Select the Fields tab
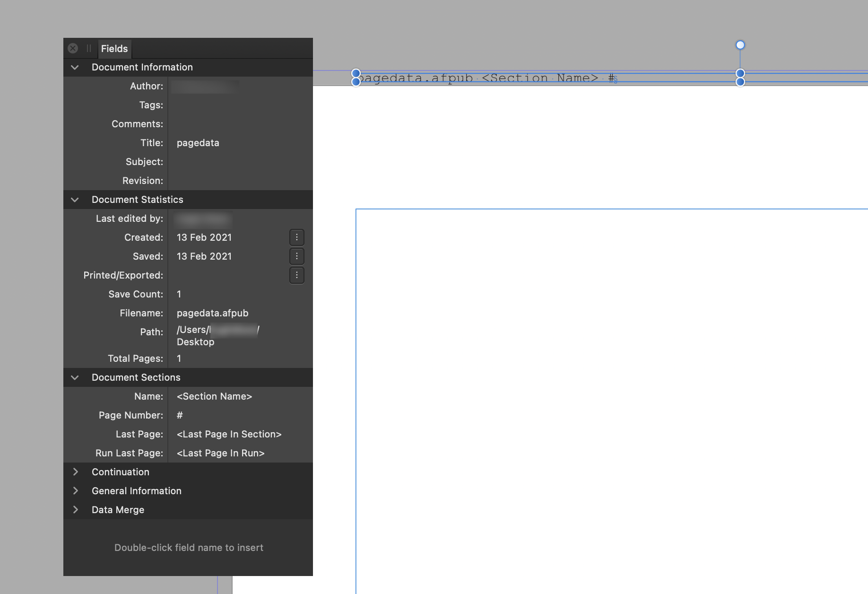 [x=114, y=49]
